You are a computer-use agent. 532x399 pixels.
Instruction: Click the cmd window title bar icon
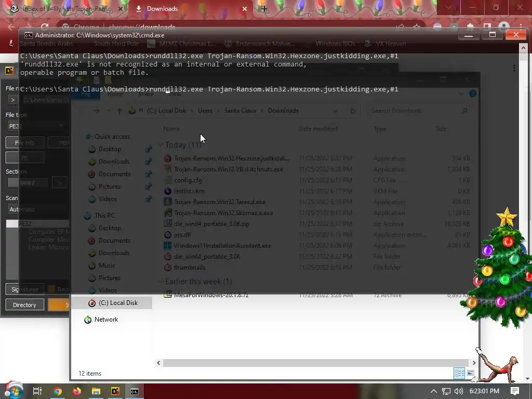pyautogui.click(x=29, y=35)
